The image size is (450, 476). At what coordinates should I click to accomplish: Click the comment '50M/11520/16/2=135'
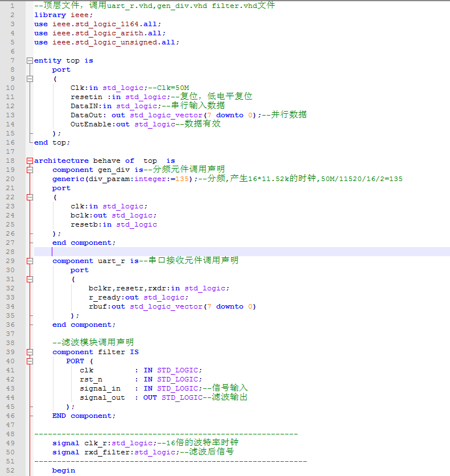tap(362, 179)
